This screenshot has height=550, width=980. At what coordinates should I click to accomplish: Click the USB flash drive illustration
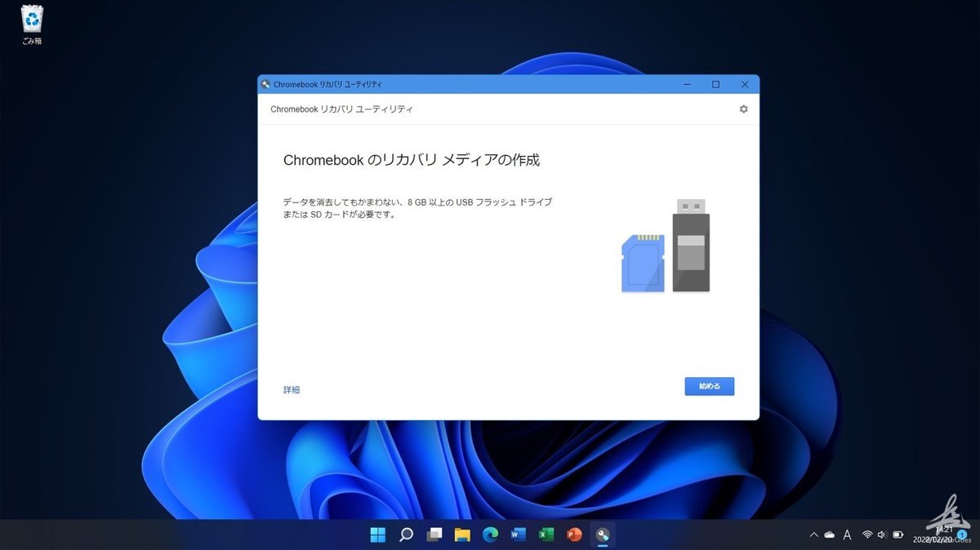[x=691, y=245]
